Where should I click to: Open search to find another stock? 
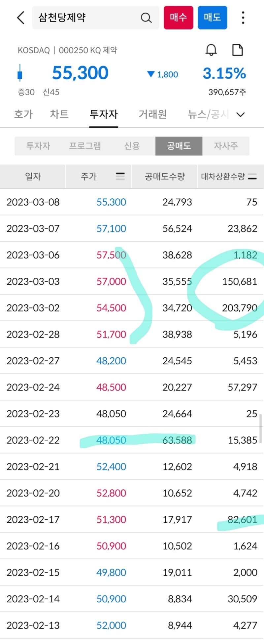[146, 18]
